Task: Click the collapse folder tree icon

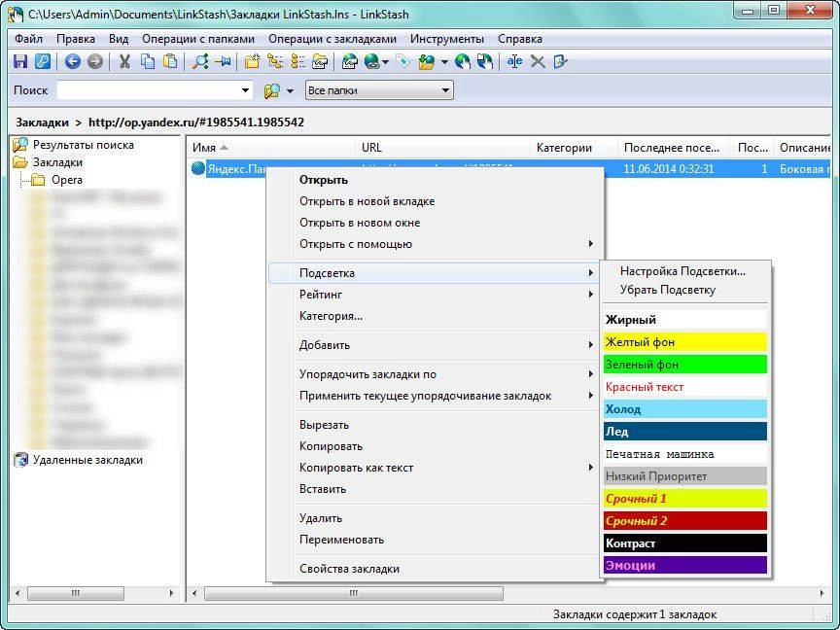Action: tap(297, 61)
